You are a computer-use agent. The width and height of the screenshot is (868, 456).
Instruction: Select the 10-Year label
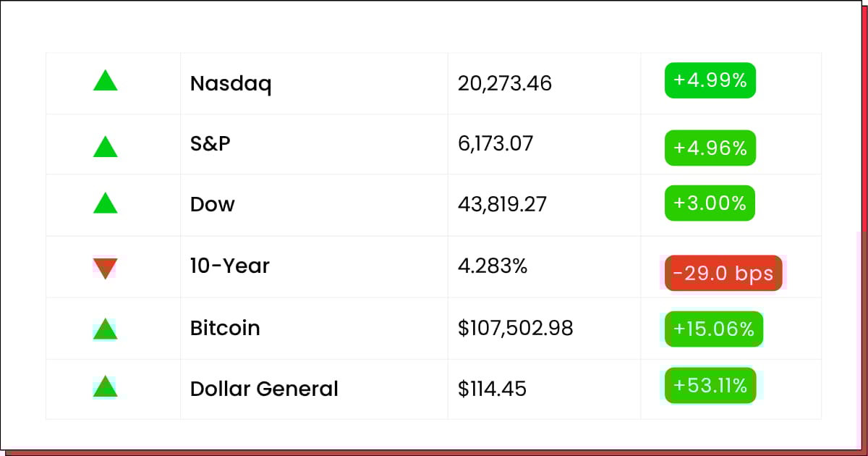230,266
